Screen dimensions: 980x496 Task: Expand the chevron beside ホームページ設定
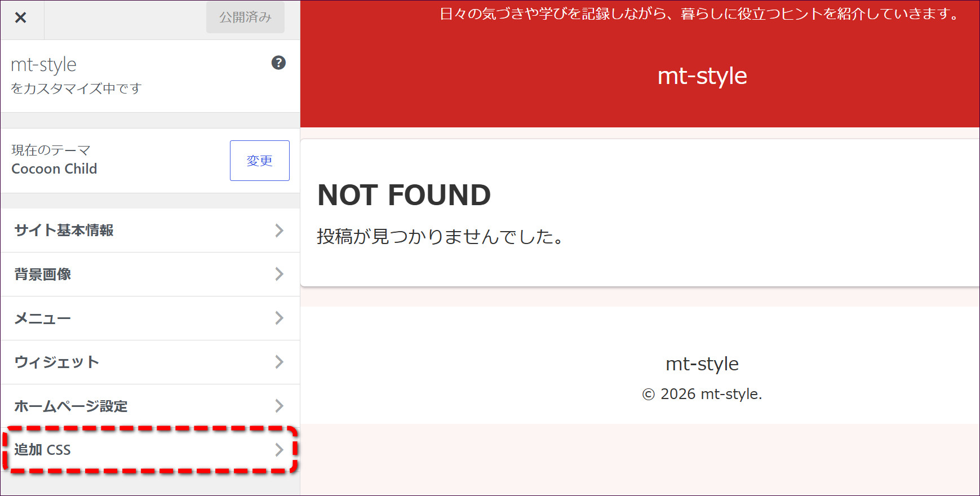(279, 406)
